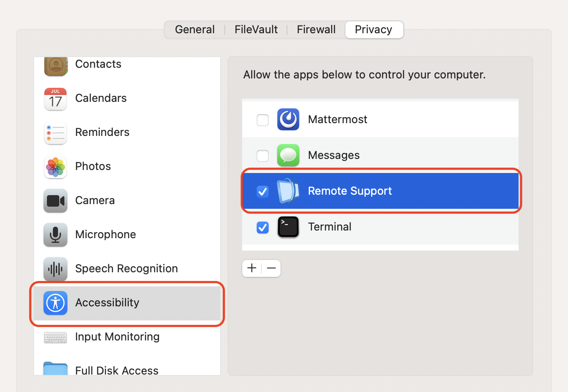Add an app with the plus button
The height and width of the screenshot is (392, 568).
click(x=252, y=268)
